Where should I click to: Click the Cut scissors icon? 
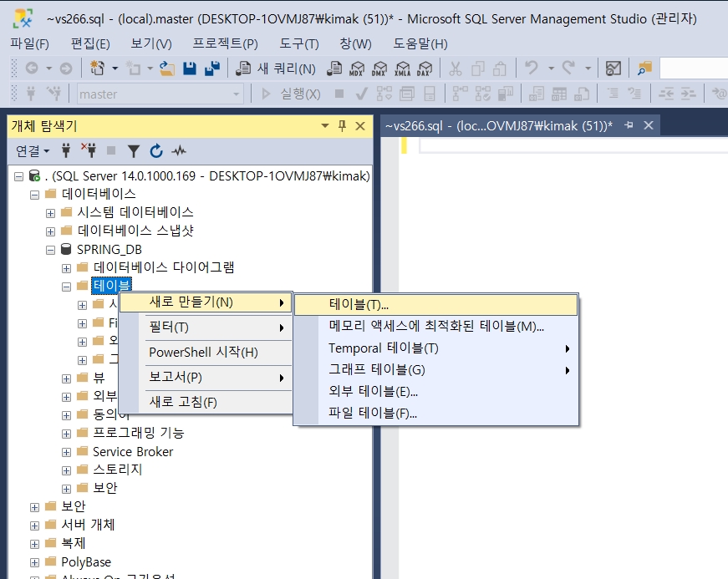456,69
